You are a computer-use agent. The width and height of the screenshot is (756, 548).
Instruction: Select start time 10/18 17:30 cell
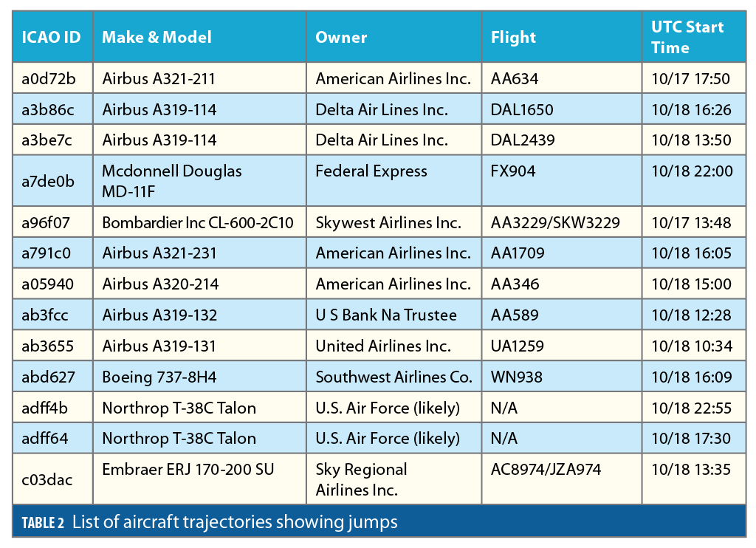[x=691, y=439]
